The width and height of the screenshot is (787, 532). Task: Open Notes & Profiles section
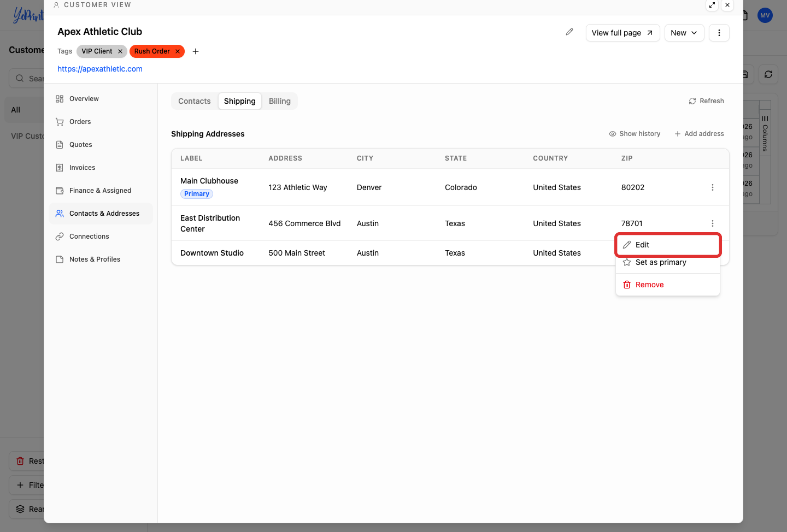click(x=101, y=259)
